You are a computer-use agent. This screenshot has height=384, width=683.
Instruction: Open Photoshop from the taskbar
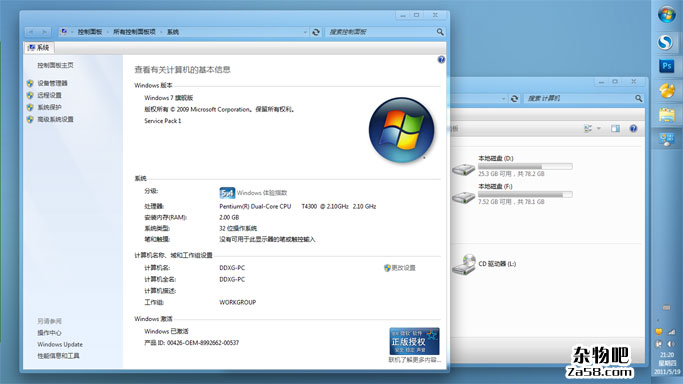[667, 66]
